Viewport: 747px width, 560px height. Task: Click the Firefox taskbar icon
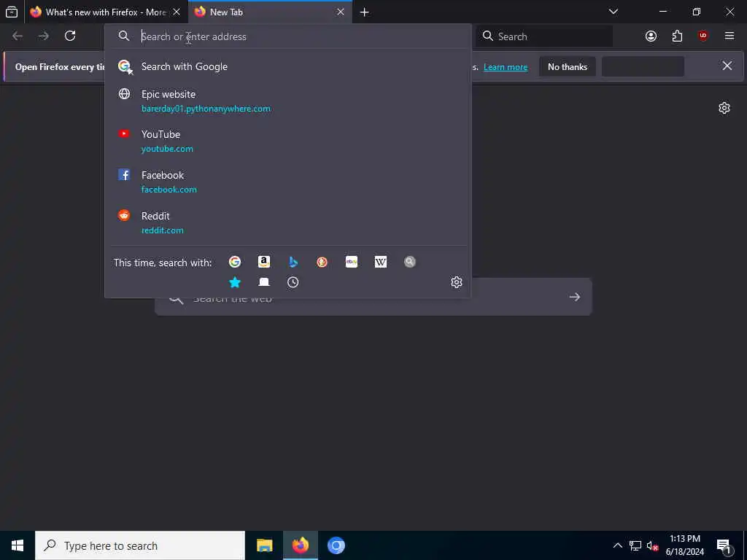300,545
